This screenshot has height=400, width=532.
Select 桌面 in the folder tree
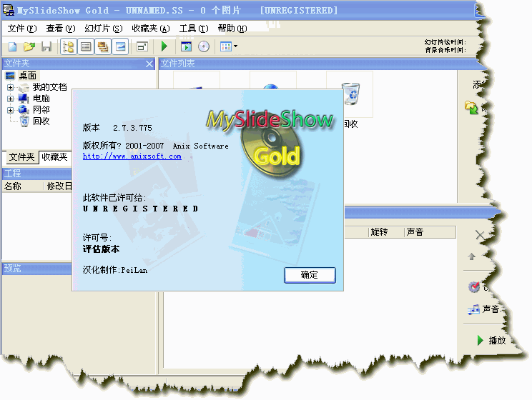point(28,76)
